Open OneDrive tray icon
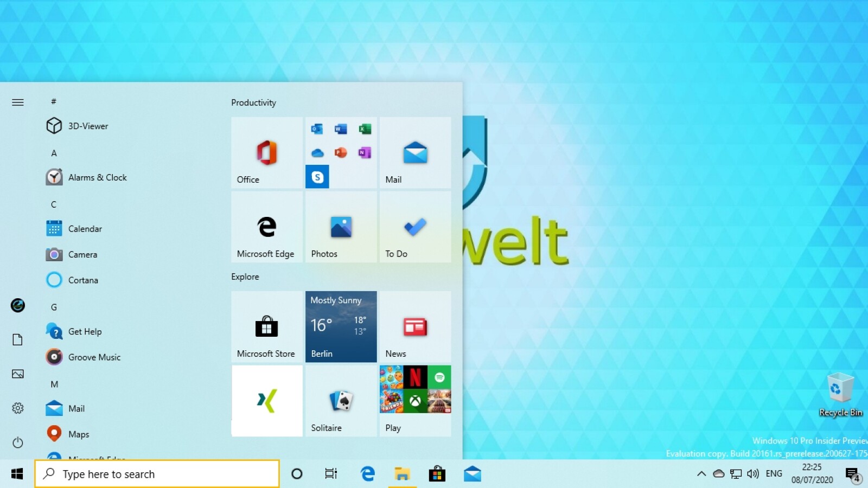The image size is (868, 488). [x=719, y=474]
